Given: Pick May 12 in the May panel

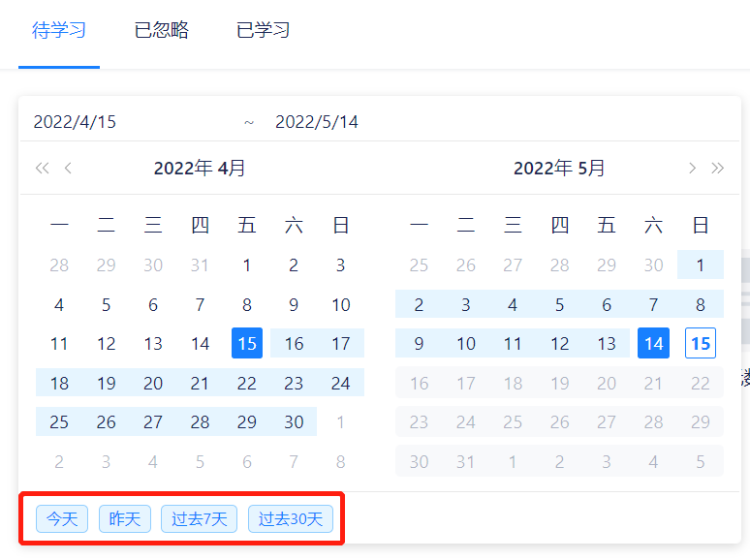Looking at the screenshot, I should (x=560, y=343).
